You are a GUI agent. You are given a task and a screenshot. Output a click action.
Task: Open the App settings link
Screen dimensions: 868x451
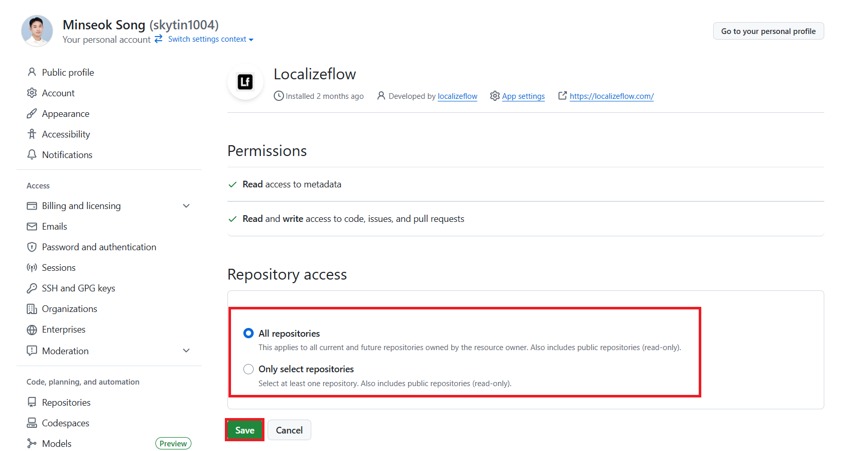(x=523, y=96)
